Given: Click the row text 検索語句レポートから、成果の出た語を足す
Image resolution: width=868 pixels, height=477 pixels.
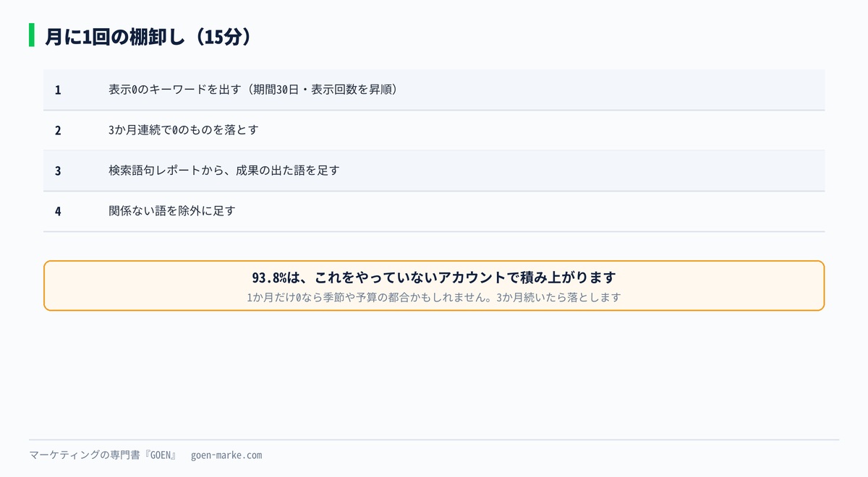Looking at the screenshot, I should point(224,171).
